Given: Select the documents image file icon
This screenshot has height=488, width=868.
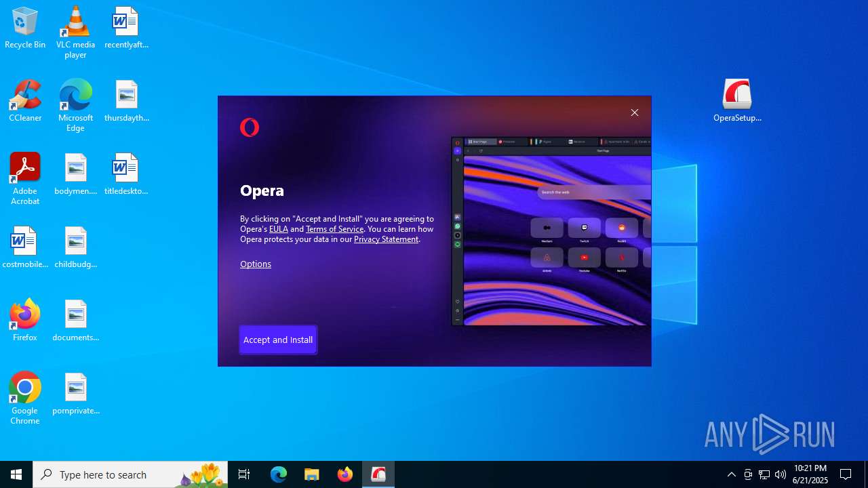Looking at the screenshot, I should [75, 321].
